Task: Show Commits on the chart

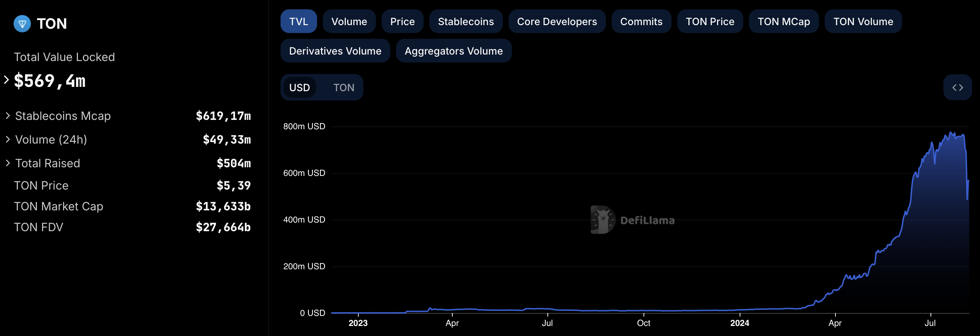Action: [641, 21]
